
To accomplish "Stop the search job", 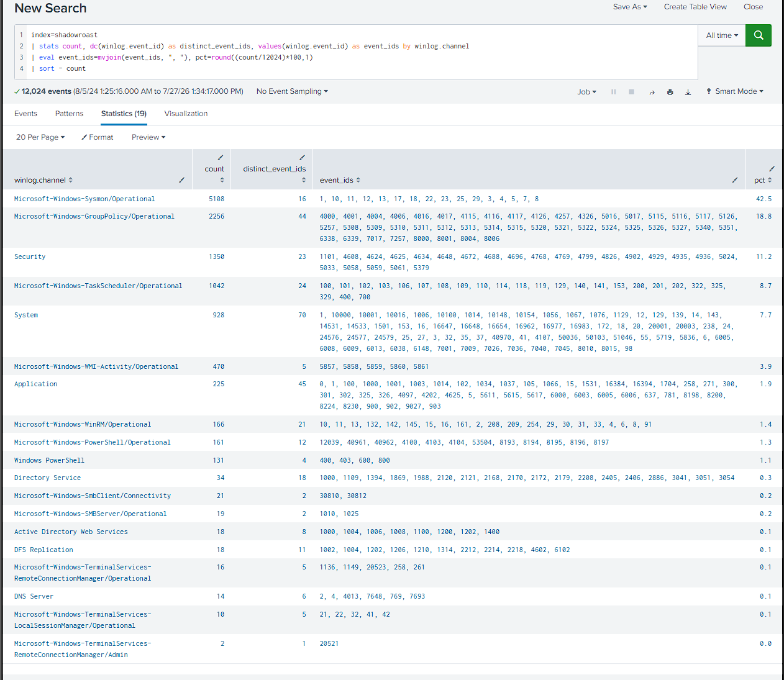I will coord(631,92).
